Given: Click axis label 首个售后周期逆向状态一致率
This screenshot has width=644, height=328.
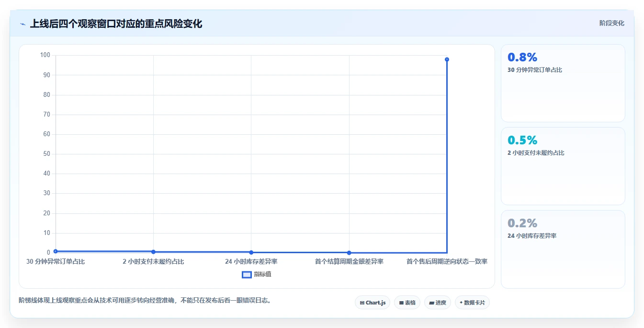Looking at the screenshot, I should point(447,261).
